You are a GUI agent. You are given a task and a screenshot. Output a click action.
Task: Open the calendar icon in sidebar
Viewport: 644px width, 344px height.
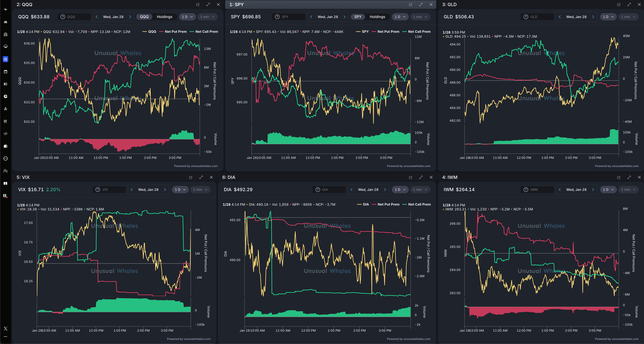[x=5, y=72]
